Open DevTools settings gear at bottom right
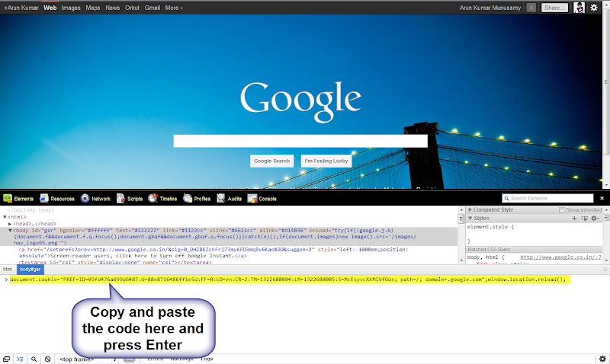Screen dimensions: 610x364 pos(602,359)
